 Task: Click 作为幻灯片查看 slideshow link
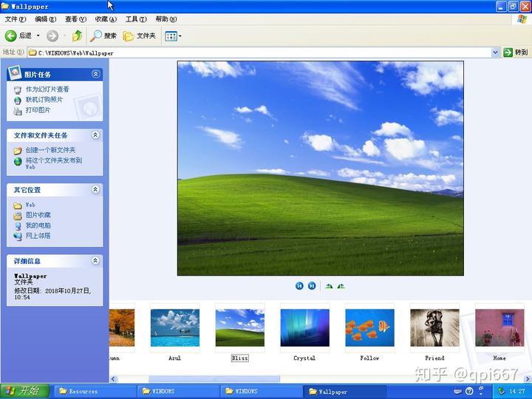[47, 89]
